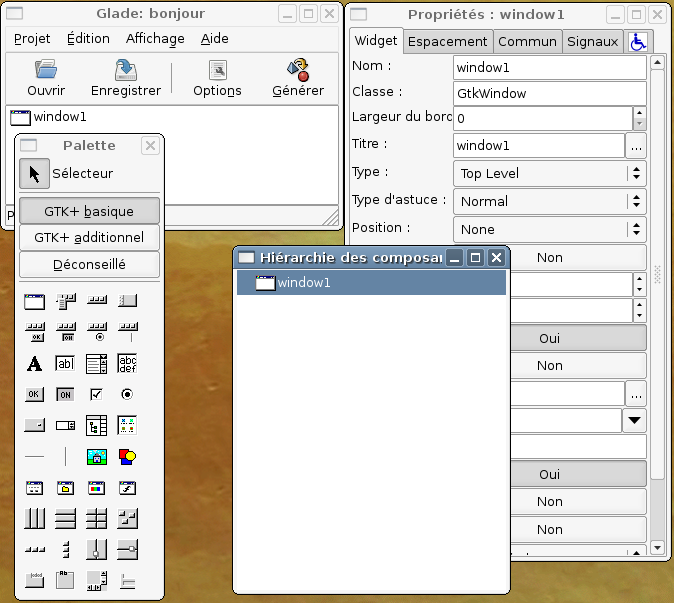Click the Ouvrir toolbar icon

[x=46, y=71]
